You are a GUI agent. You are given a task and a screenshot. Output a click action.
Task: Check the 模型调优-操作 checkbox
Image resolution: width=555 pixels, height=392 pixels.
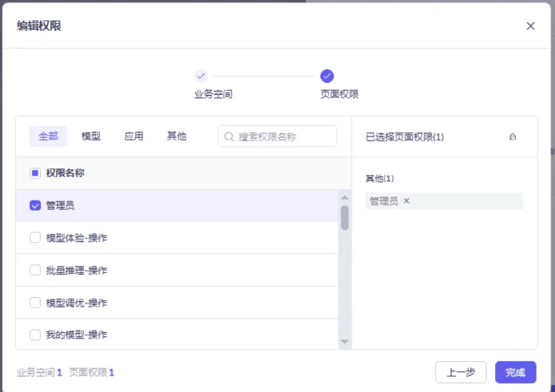(35, 303)
